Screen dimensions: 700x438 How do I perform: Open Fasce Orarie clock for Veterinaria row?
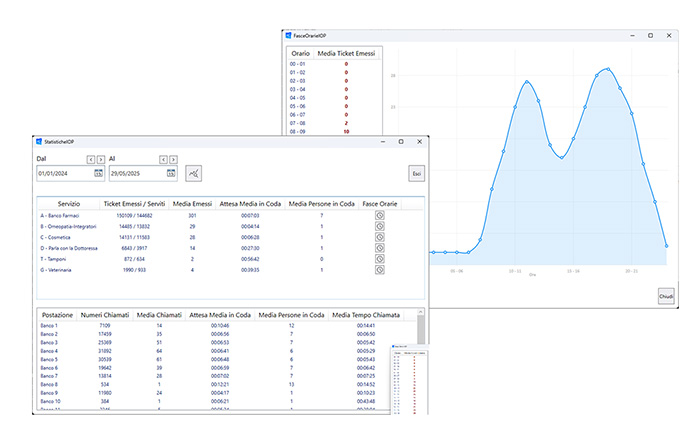pos(379,270)
